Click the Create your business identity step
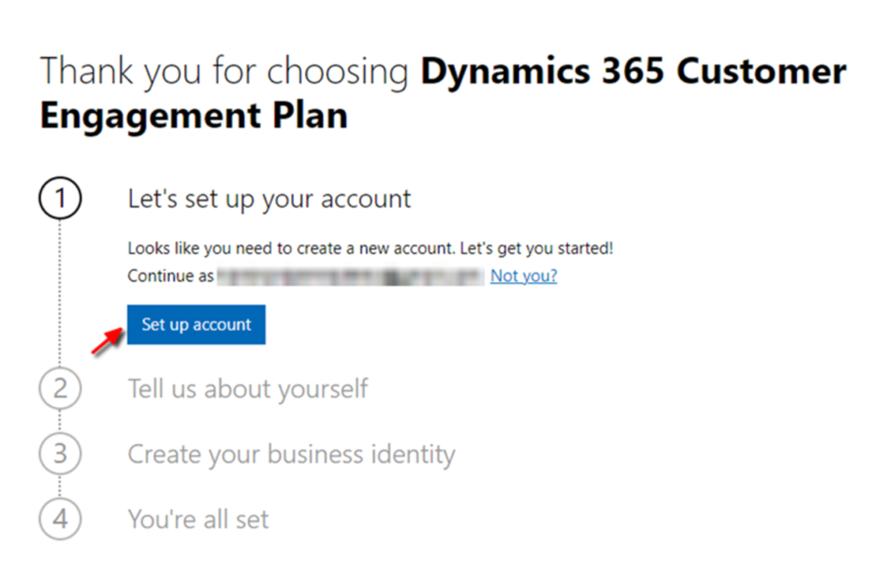Viewport: 887px width, 588px height. (x=291, y=455)
